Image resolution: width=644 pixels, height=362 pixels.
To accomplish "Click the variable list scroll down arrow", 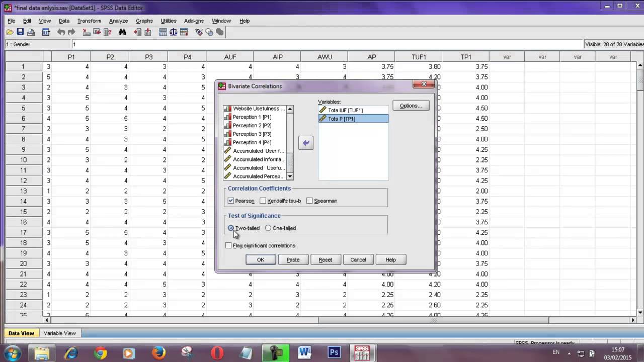I will pos(290,176).
